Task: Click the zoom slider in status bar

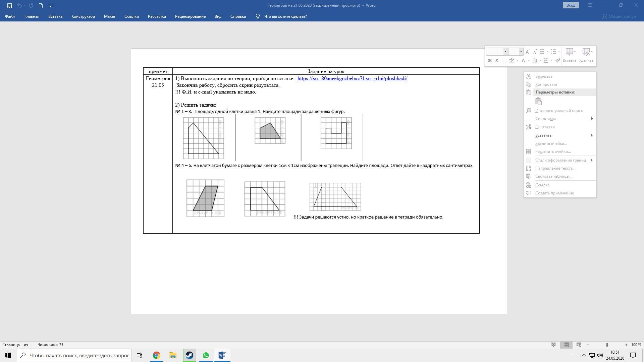Action: (x=607, y=345)
